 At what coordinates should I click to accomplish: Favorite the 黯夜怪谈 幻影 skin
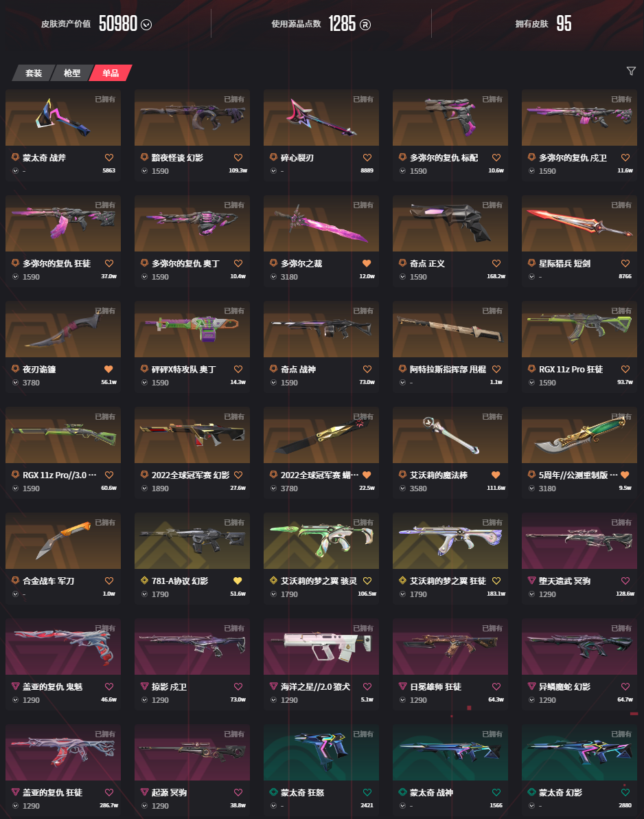pos(238,157)
